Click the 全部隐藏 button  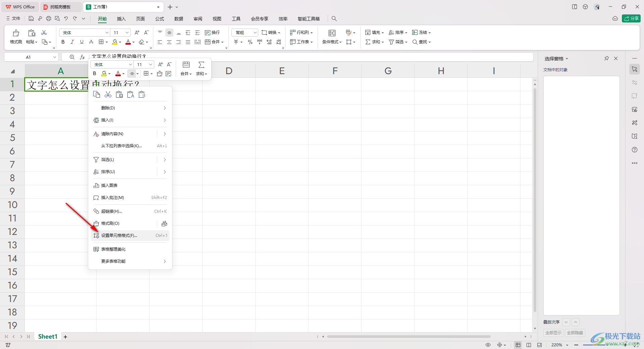pos(575,333)
